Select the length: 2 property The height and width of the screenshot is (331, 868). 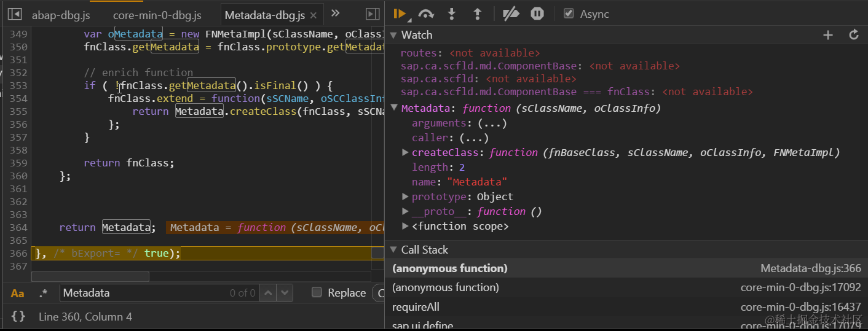pos(438,167)
